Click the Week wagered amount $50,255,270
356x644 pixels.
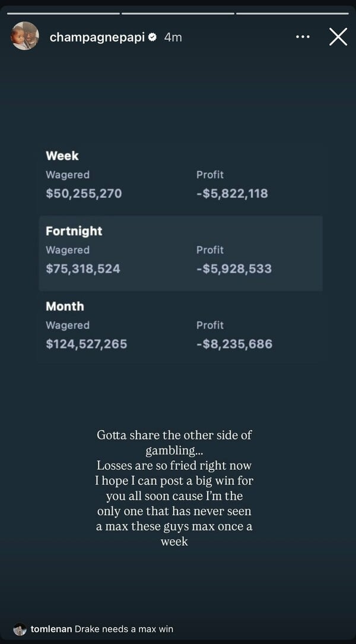pos(84,194)
